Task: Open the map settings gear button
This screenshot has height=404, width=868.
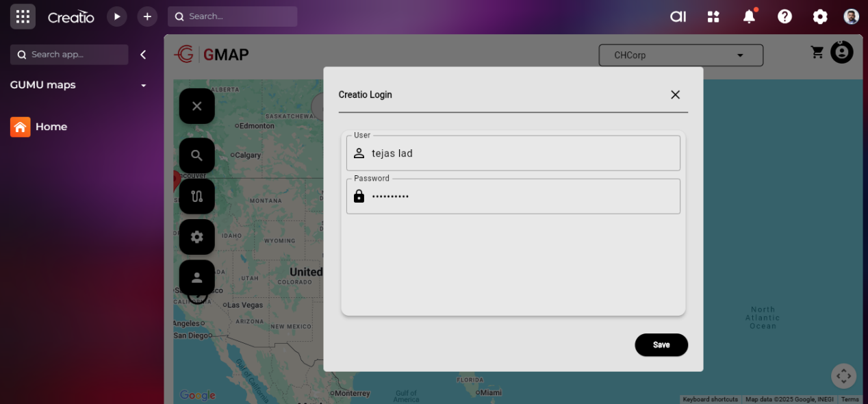Action: (x=197, y=237)
